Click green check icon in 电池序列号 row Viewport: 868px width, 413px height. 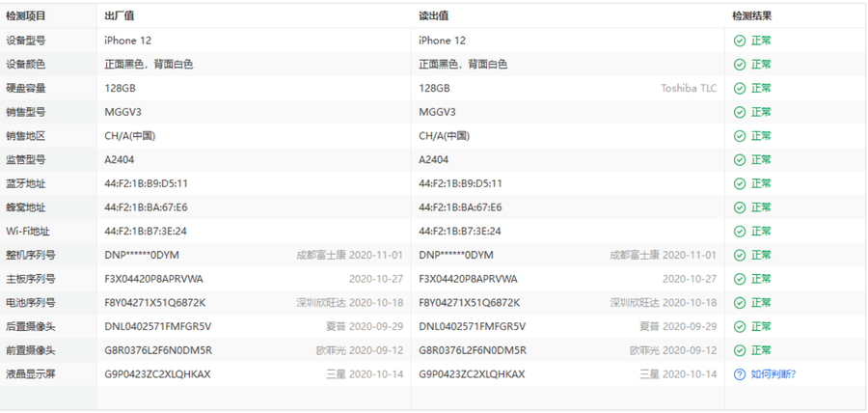740,302
